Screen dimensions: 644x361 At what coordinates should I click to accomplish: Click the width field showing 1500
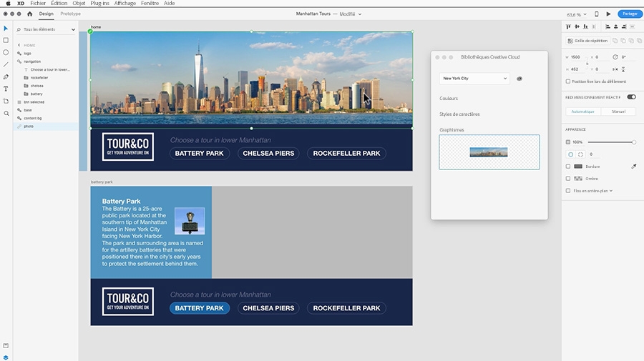click(577, 57)
